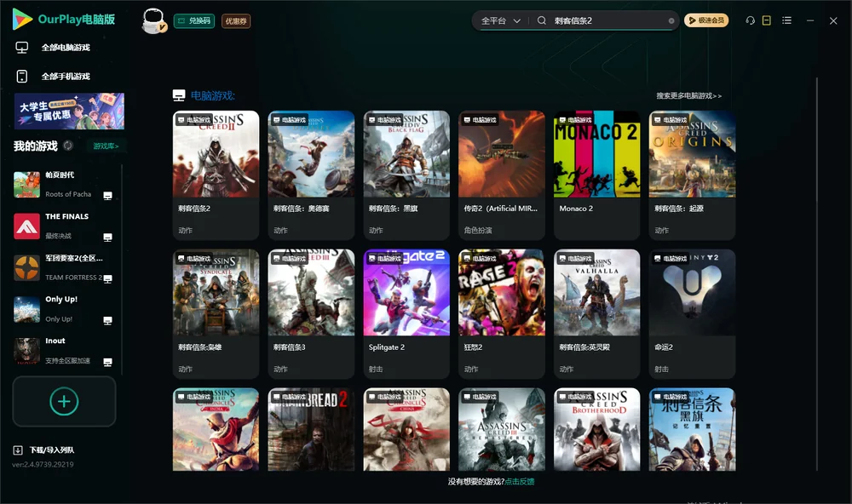Screen dimensions: 852x504
Task: Click the OurPlay logo icon
Action: click(22, 20)
